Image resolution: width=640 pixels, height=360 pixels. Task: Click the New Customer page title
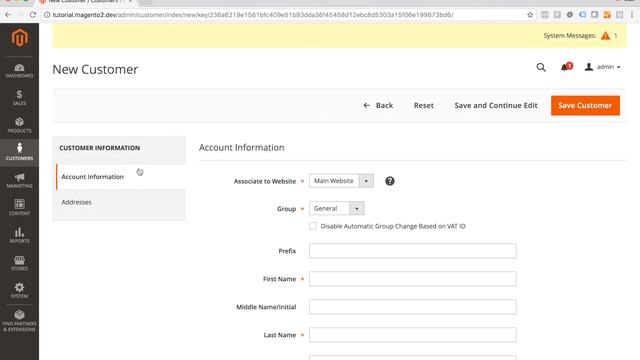(95, 69)
